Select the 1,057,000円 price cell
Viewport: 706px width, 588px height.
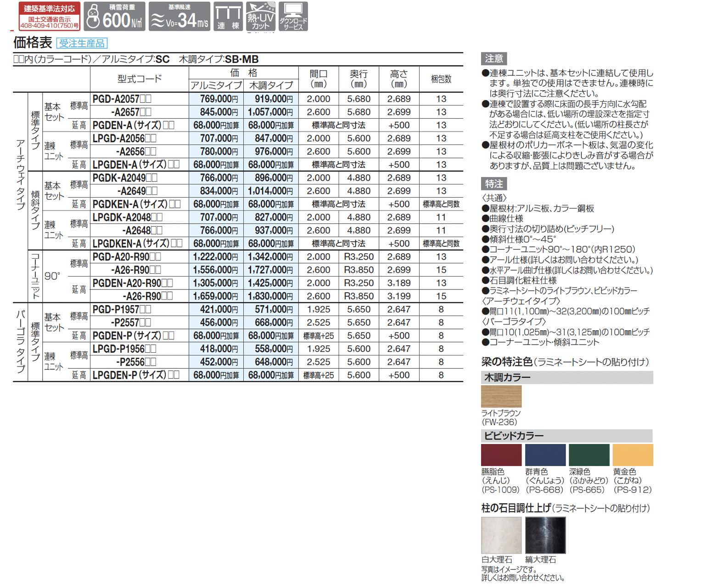[x=270, y=112]
